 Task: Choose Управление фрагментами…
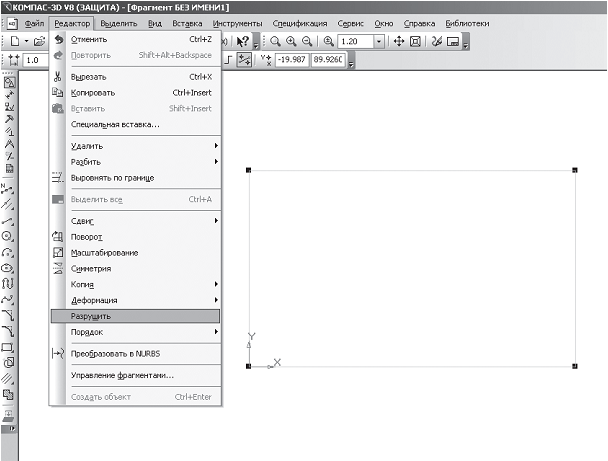135,375
